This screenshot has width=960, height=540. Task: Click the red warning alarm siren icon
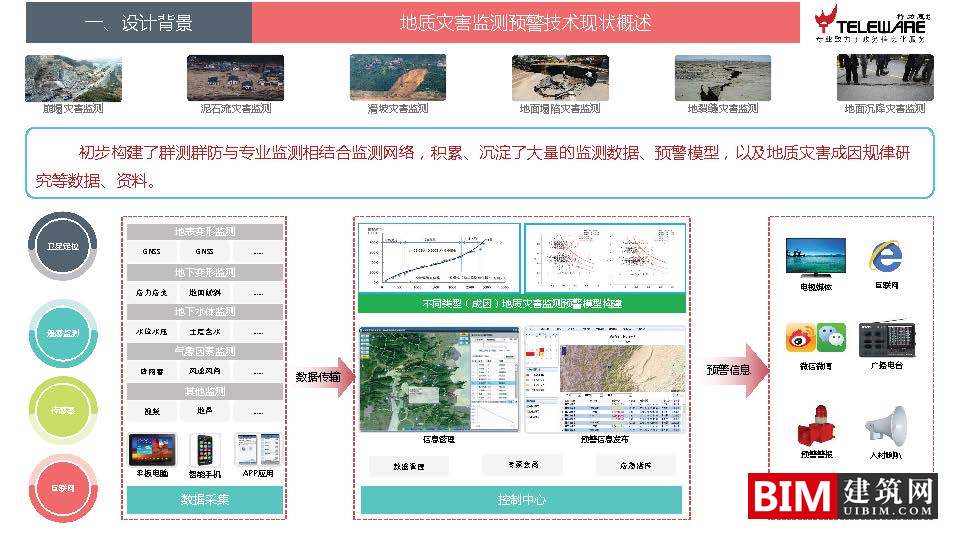[x=815, y=426]
